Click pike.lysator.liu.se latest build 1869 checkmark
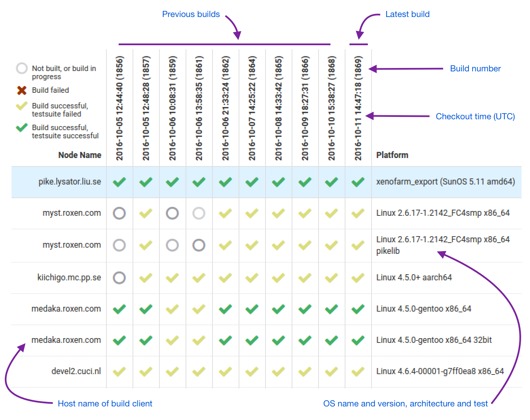Viewport: 530px width, 420px height. pos(358,182)
